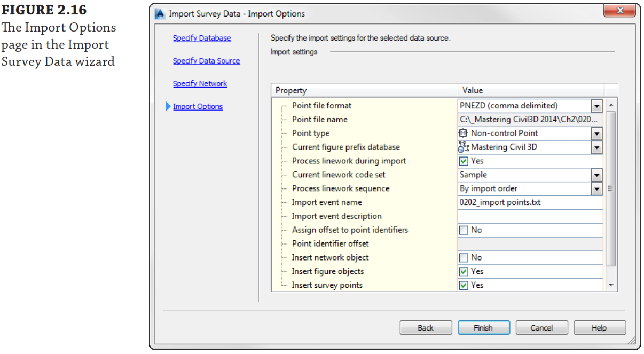
Task: Click the Import event description field
Action: coord(530,216)
